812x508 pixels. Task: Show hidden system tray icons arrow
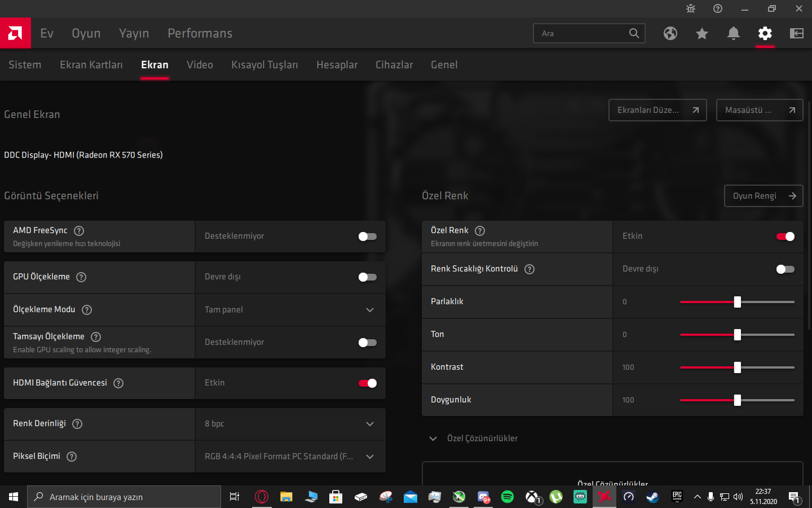point(698,497)
